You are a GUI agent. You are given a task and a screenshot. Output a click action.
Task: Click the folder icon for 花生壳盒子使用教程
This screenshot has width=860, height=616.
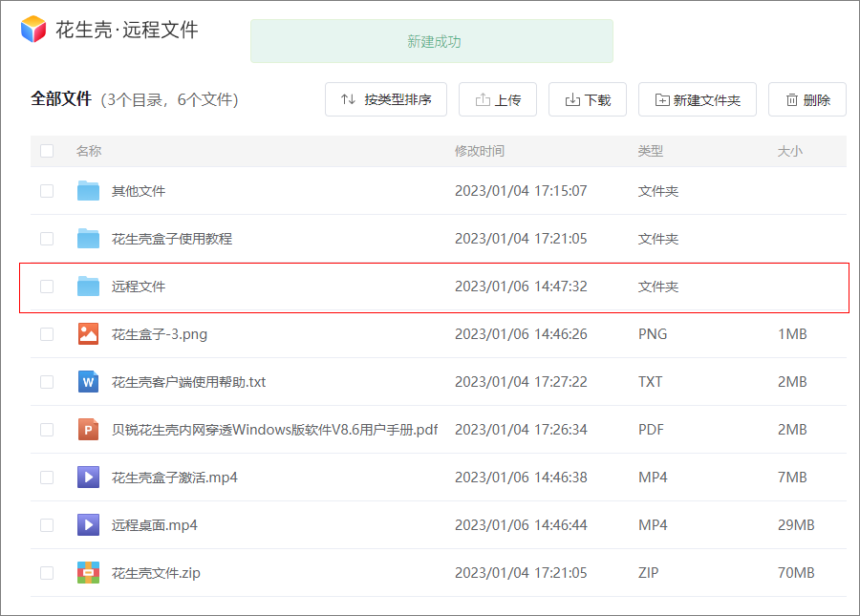tap(88, 239)
